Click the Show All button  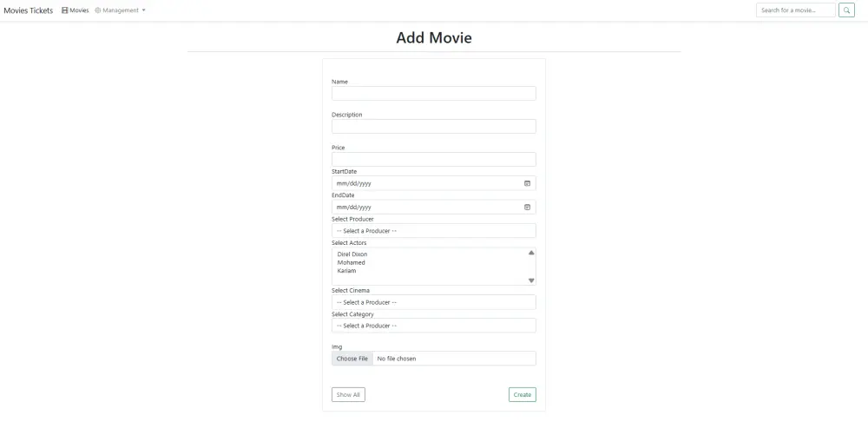348,395
